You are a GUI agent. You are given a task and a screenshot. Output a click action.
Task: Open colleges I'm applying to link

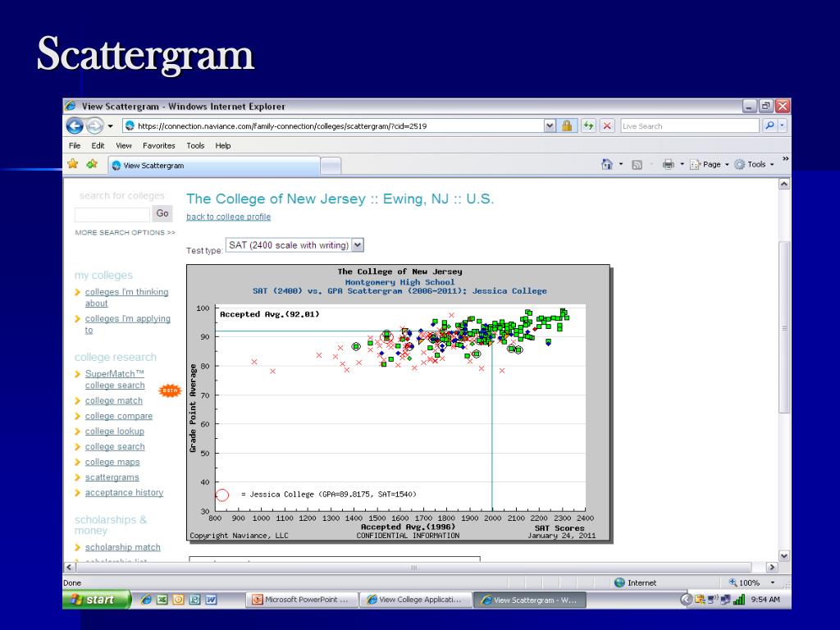coord(127,324)
